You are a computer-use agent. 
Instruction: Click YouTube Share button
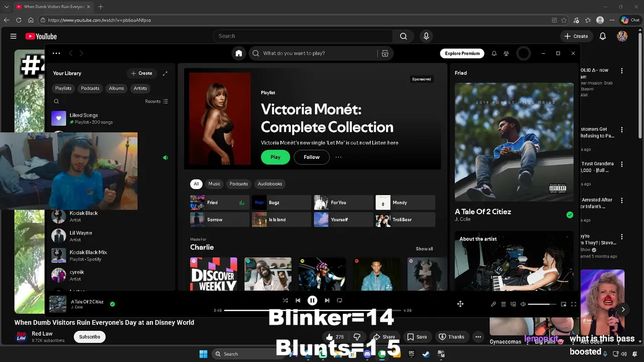pyautogui.click(x=384, y=337)
